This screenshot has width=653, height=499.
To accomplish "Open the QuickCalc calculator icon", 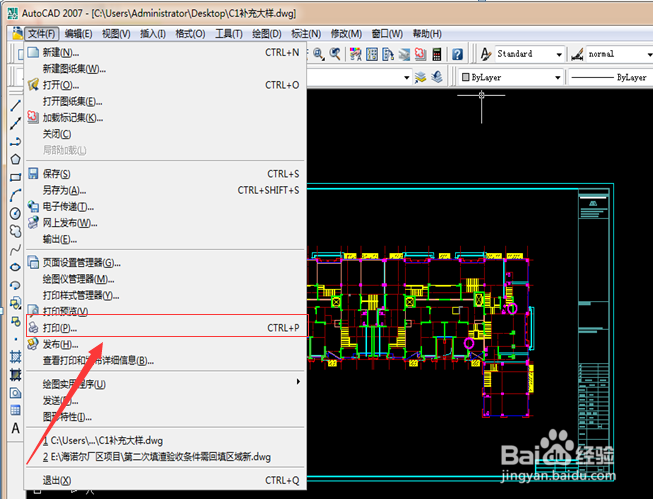I will 437,54.
